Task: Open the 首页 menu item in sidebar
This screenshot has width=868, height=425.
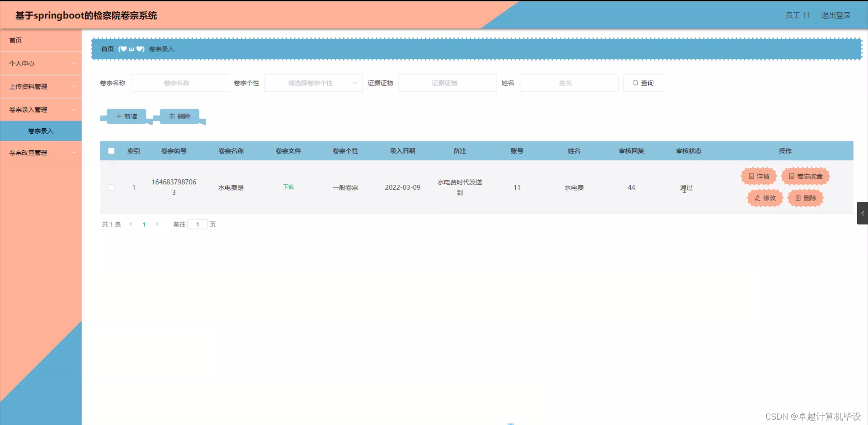Action: pyautogui.click(x=15, y=40)
